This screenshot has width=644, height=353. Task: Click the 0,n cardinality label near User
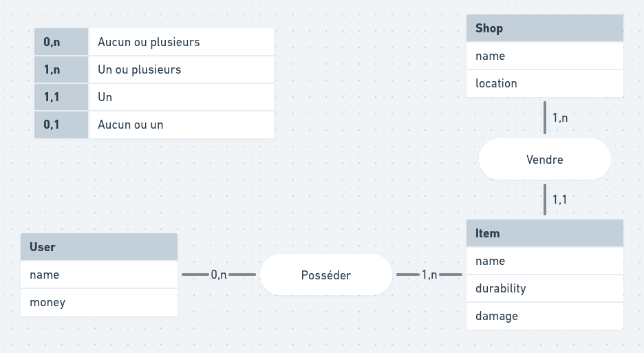(219, 275)
